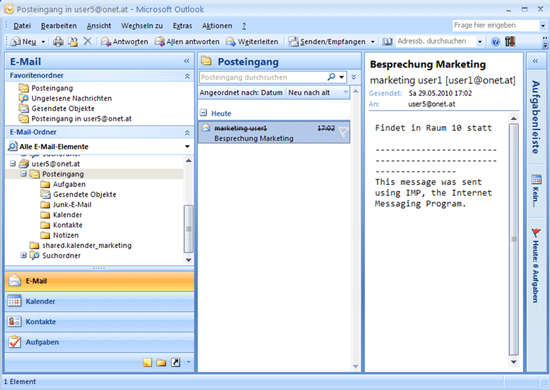550x390 pixels.
Task: Click Angeordnet nach: Datum header
Action: tap(241, 93)
